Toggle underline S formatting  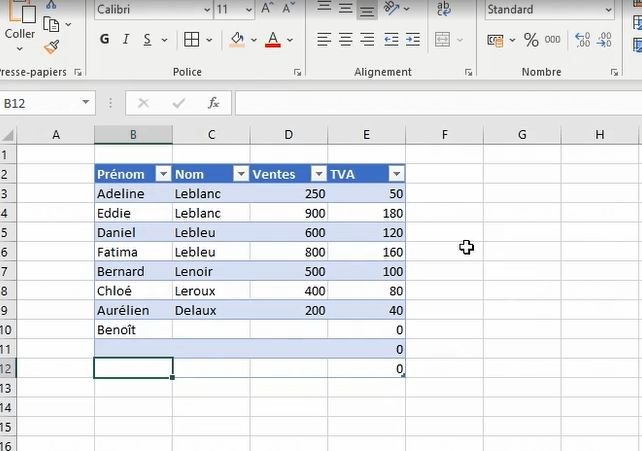(x=147, y=39)
